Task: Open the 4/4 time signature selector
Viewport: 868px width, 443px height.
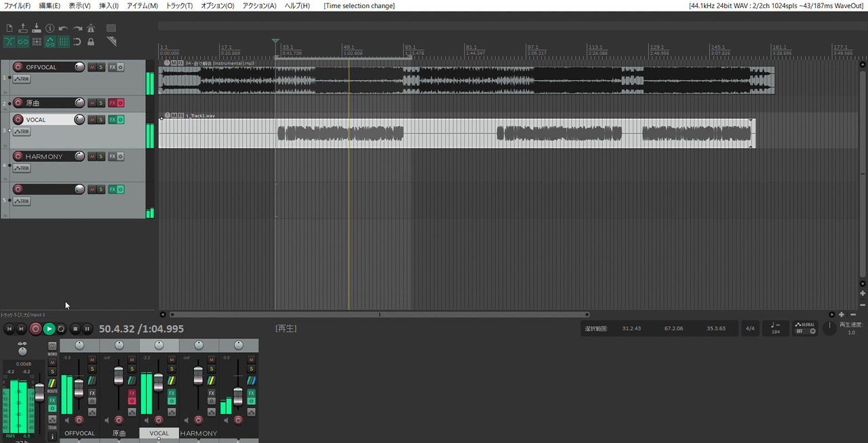Action: (750, 328)
